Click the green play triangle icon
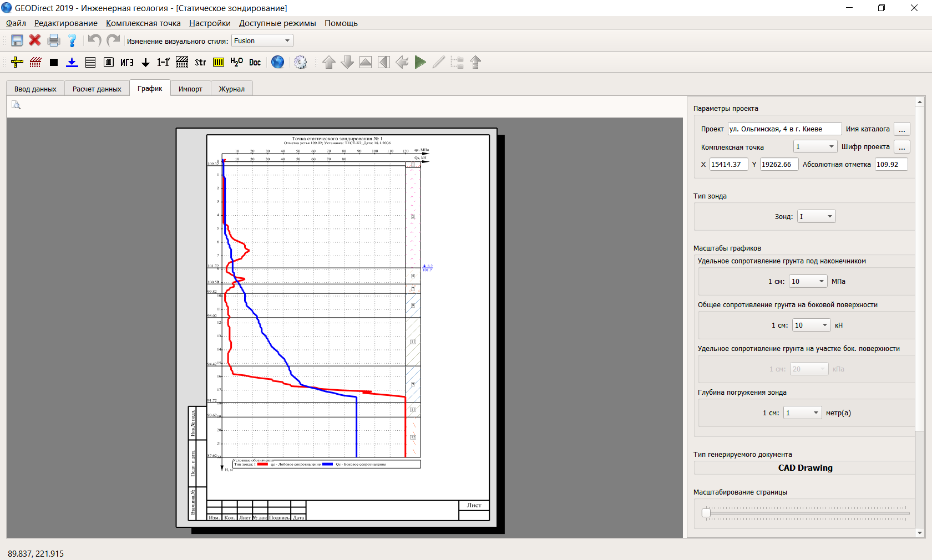The width and height of the screenshot is (932, 560). (421, 62)
